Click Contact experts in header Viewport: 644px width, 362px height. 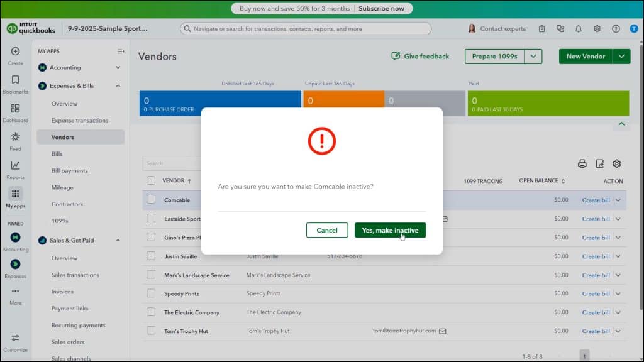[x=497, y=29]
